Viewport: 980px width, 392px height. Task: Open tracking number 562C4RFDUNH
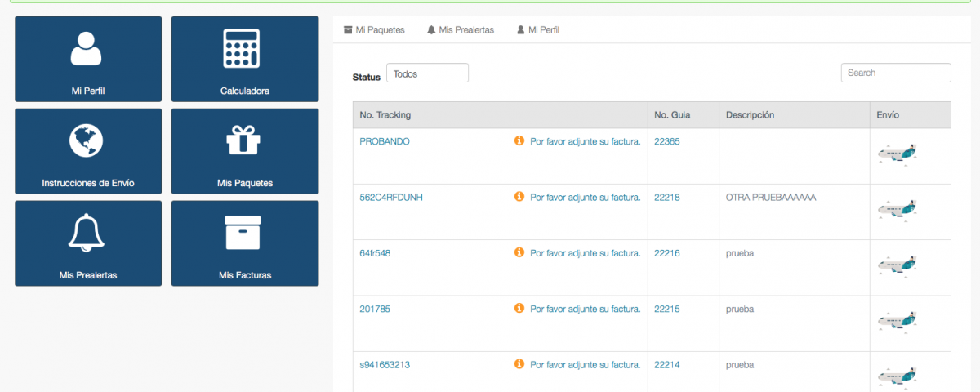(391, 198)
